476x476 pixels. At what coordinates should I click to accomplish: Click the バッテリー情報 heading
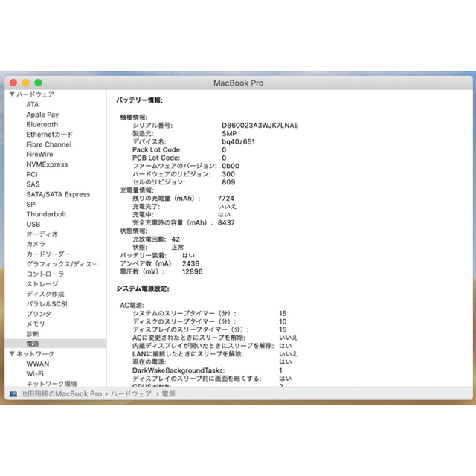pos(140,100)
